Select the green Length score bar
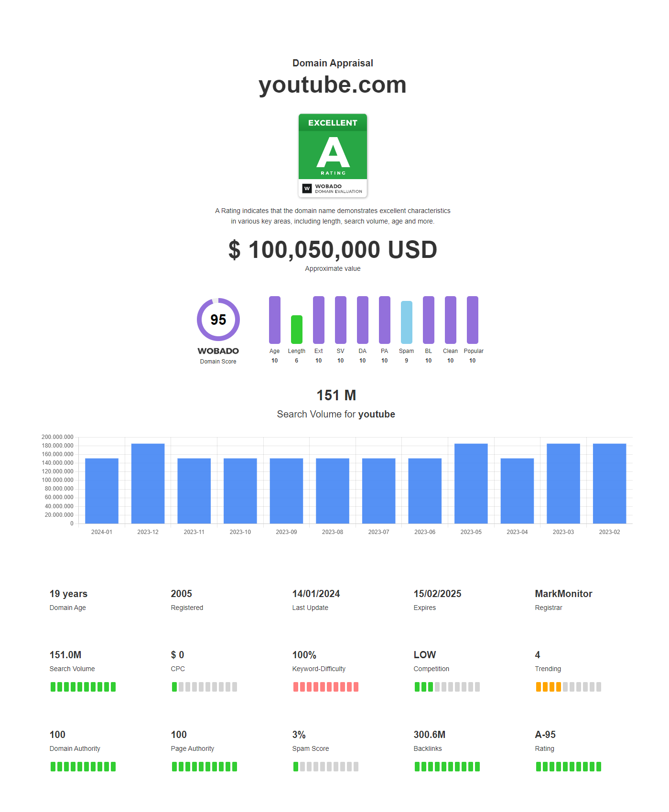The width and height of the screenshot is (669, 812). (297, 330)
